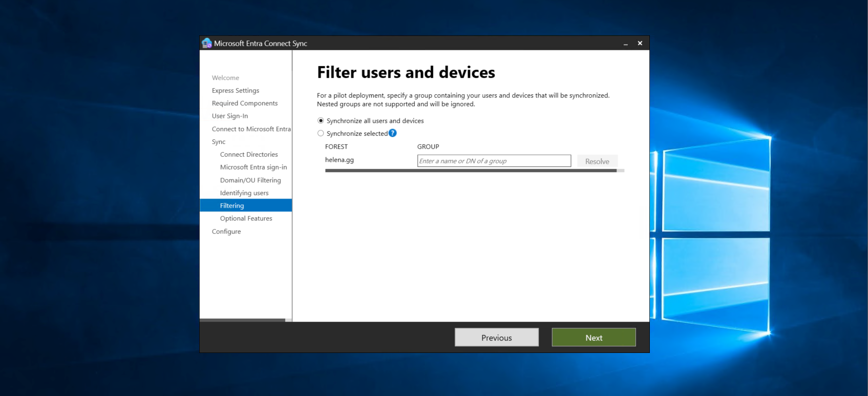
Task: Click the forest list horizontal scrollbar
Action: click(471, 171)
